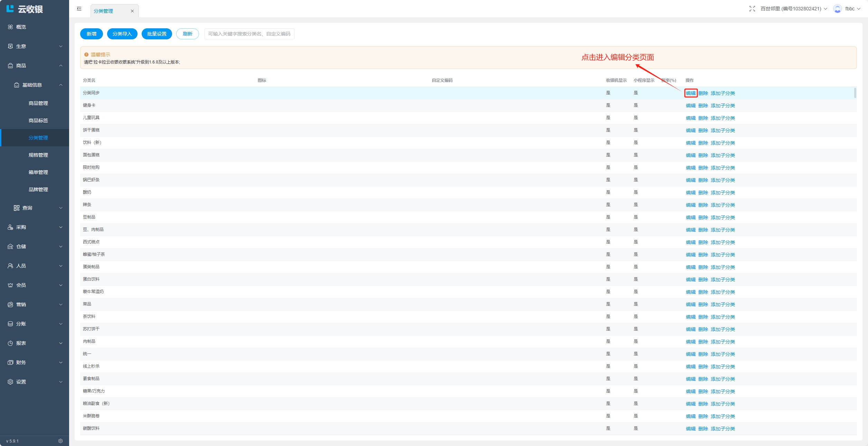
Task: Click the user avatar icon next to fbbc
Action: click(x=837, y=9)
